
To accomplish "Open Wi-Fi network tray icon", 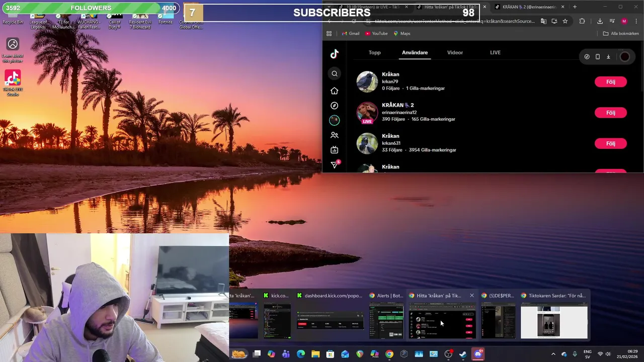I will tap(600, 354).
